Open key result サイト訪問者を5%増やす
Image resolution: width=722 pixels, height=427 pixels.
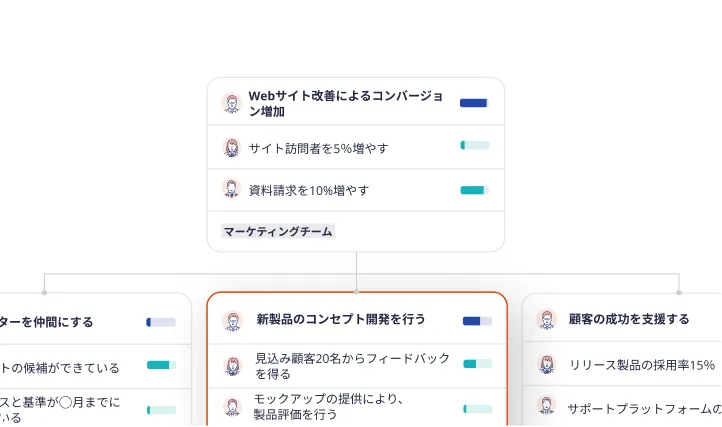point(318,148)
